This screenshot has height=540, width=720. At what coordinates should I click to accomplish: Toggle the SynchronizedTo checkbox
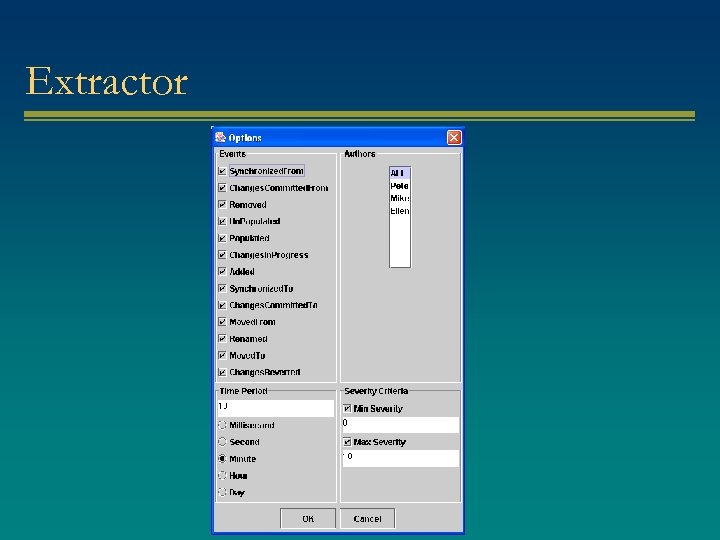tap(222, 288)
